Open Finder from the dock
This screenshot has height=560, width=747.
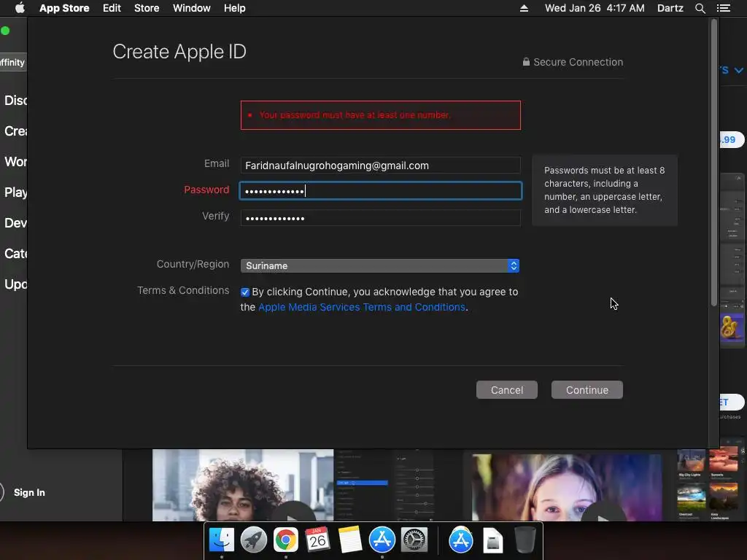pos(222,540)
